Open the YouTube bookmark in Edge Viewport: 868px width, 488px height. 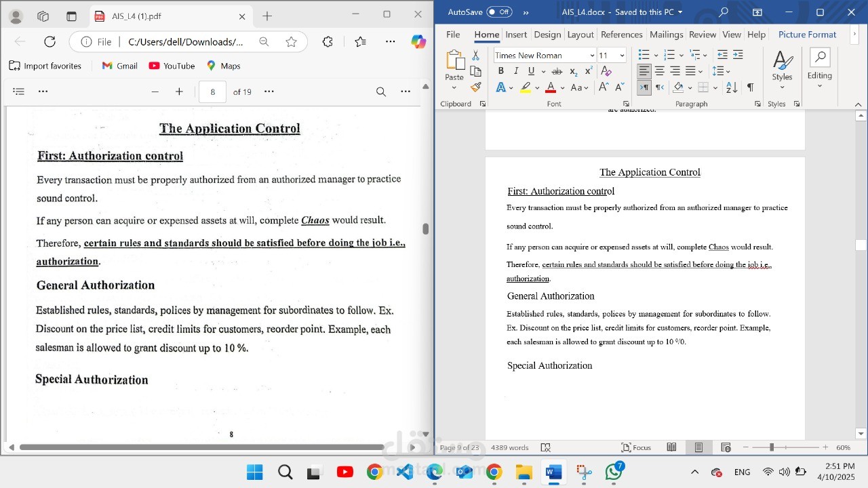[172, 66]
